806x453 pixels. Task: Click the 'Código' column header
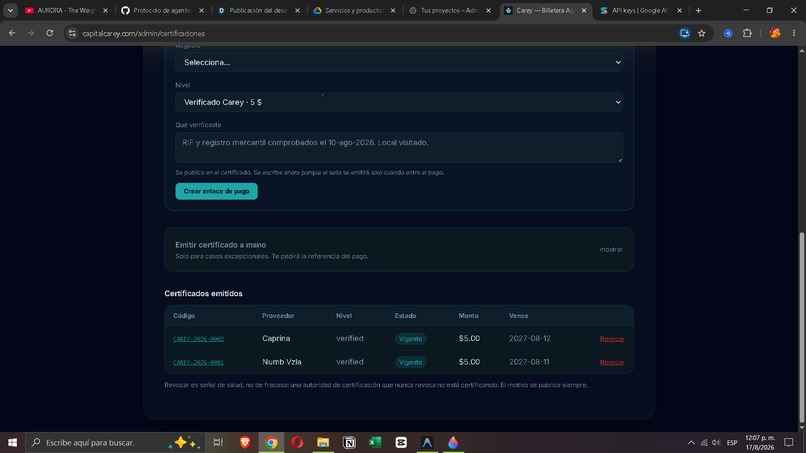(184, 316)
